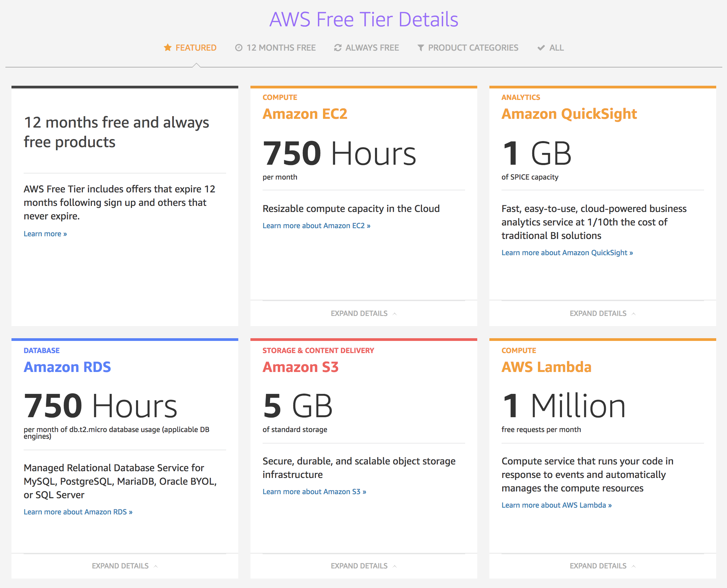Viewport: 727px width, 588px height.
Task: Click the chevron arrow in the QuickSight card footer
Action: [634, 314]
